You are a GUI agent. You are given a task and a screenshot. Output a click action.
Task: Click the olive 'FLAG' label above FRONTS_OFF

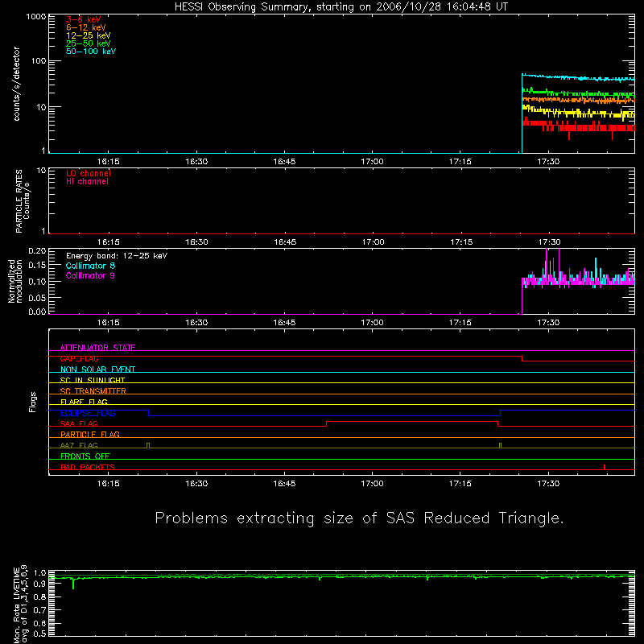(x=79, y=445)
